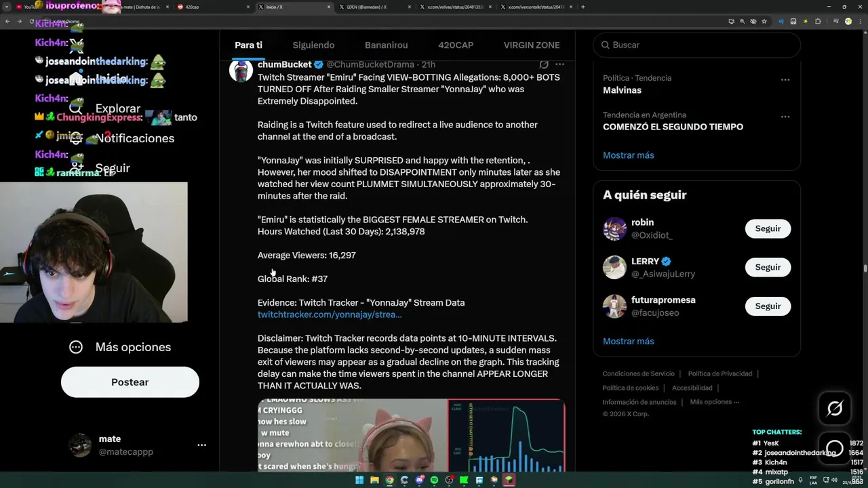
Task: Switch to EDEN (@iameden) browser tab
Action: pyautogui.click(x=374, y=7)
